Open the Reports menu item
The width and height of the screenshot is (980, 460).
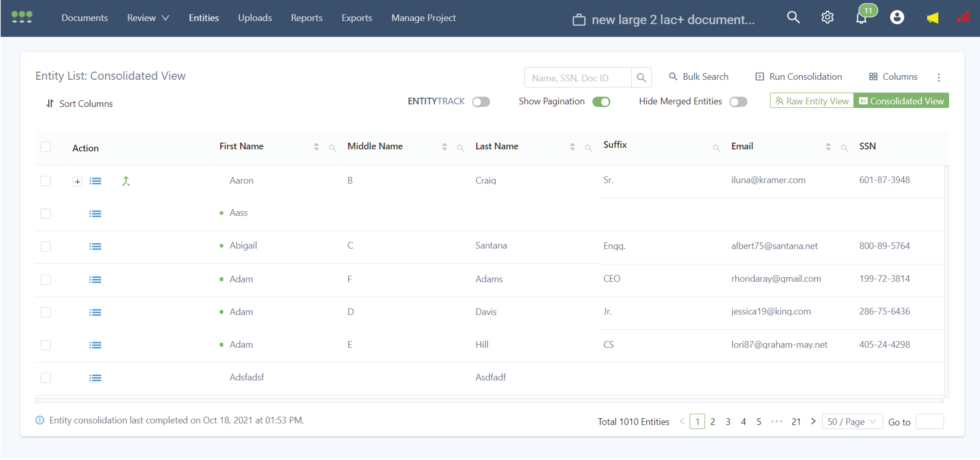coord(306,18)
